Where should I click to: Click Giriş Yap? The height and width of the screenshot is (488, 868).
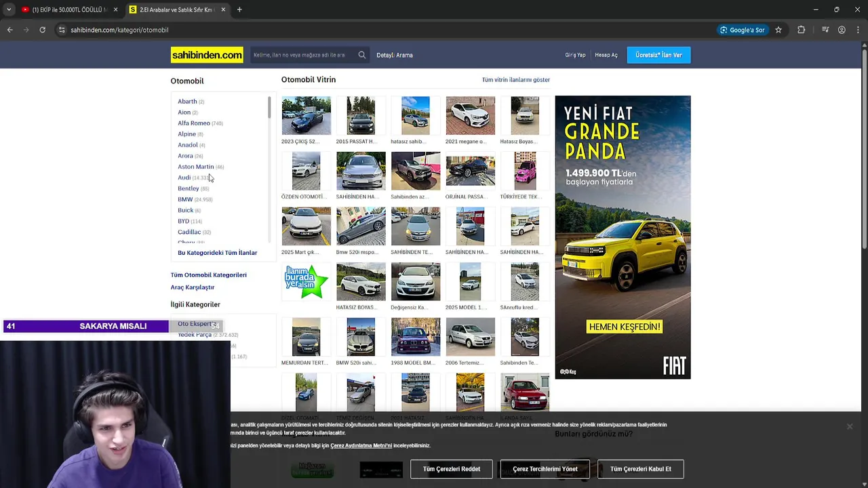[x=575, y=55]
